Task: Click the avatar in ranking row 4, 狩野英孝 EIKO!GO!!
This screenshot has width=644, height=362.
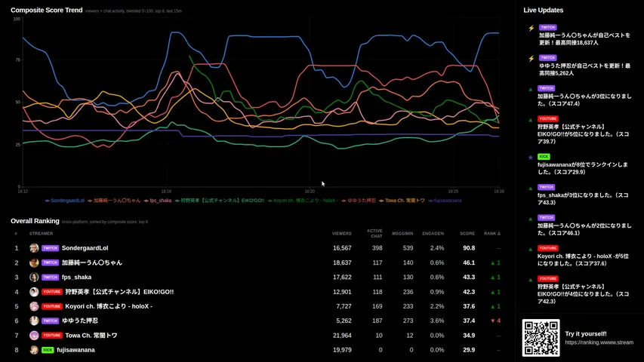Action: (34, 292)
